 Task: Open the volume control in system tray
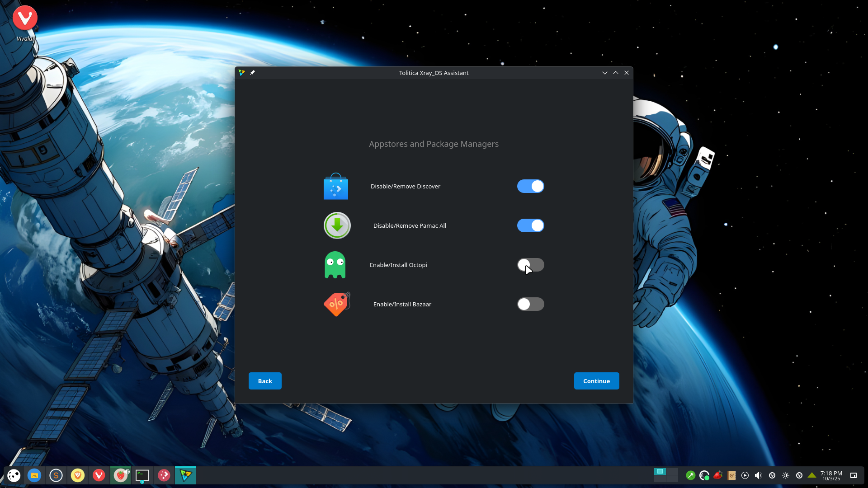(x=758, y=475)
